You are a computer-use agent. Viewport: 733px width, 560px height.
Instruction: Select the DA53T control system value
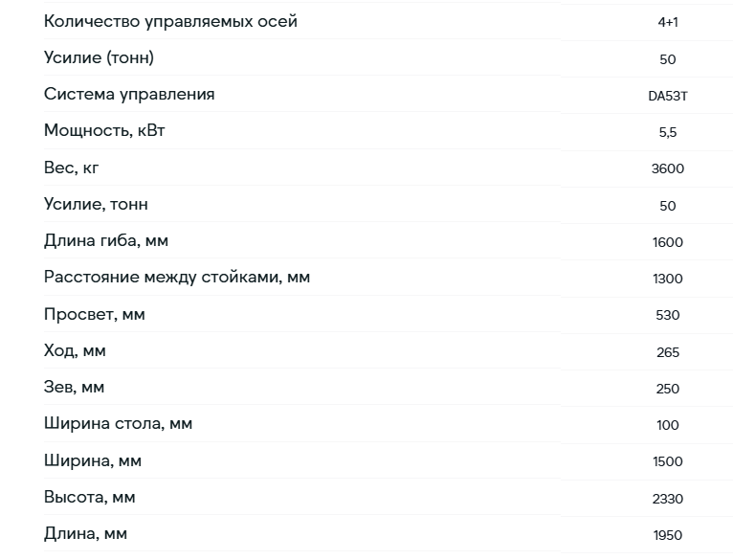(668, 96)
